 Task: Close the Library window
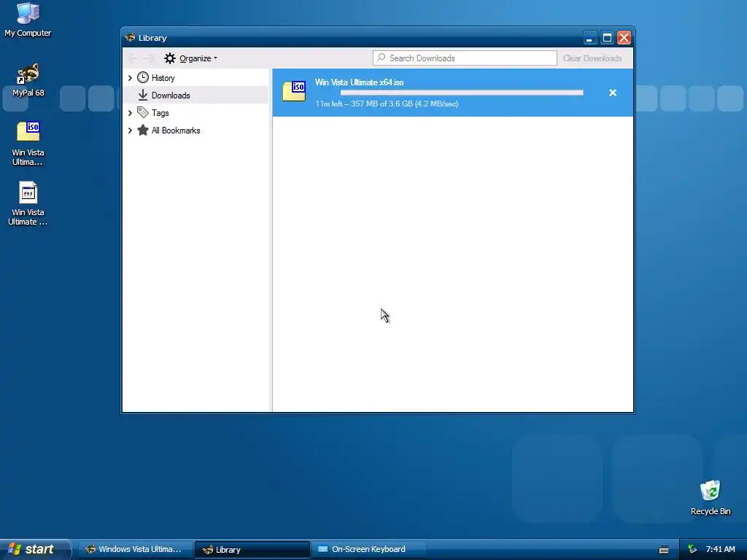coord(624,38)
